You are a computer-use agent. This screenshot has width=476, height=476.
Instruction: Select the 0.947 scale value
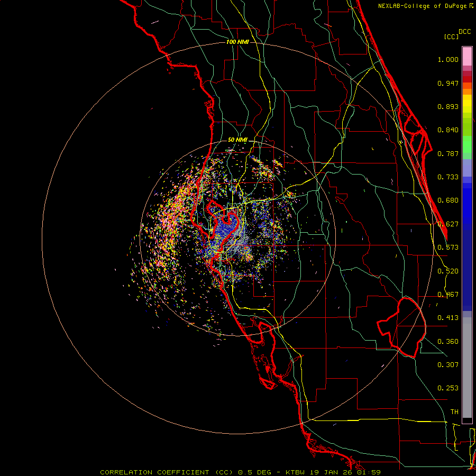pos(448,83)
